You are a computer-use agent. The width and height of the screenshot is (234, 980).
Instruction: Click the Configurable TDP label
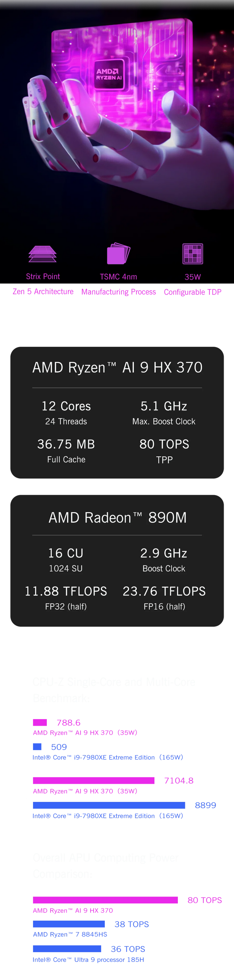(x=193, y=292)
